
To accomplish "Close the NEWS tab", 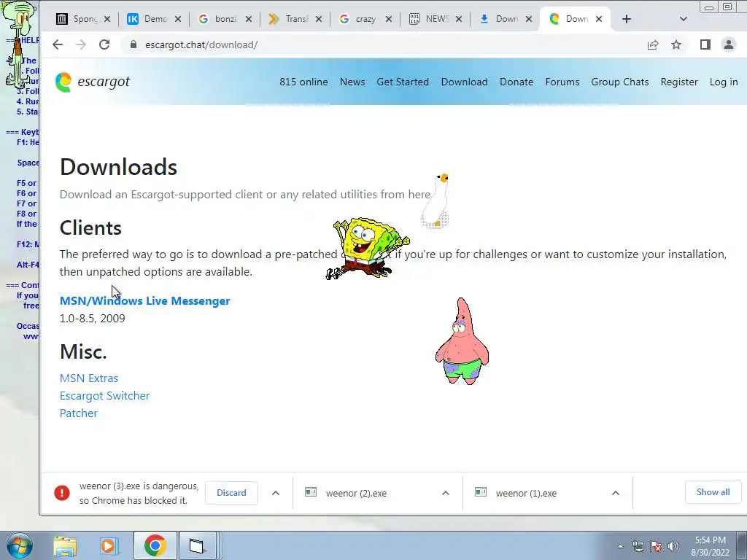I will pos(459,19).
